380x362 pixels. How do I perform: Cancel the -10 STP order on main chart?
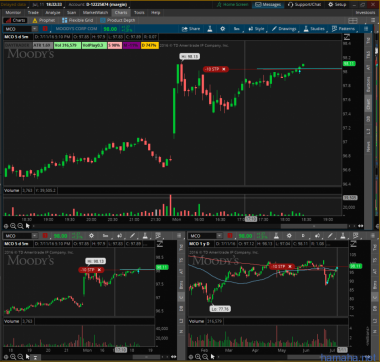coord(224,69)
